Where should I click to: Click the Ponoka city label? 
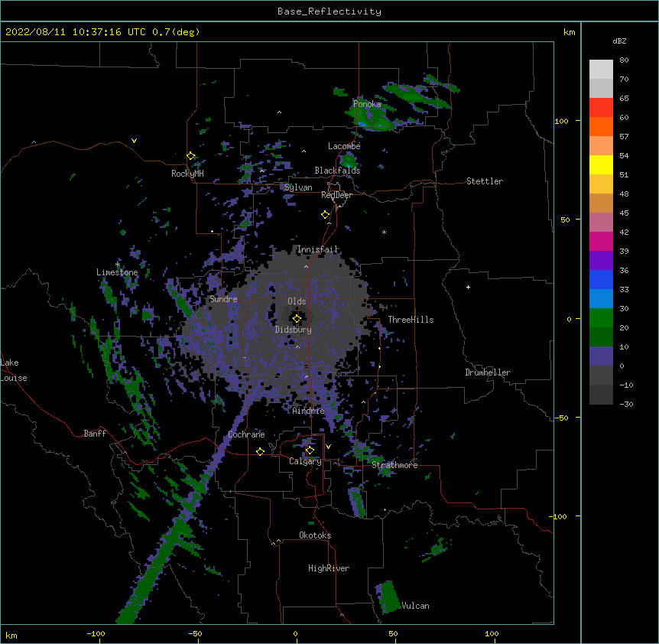click(x=367, y=104)
